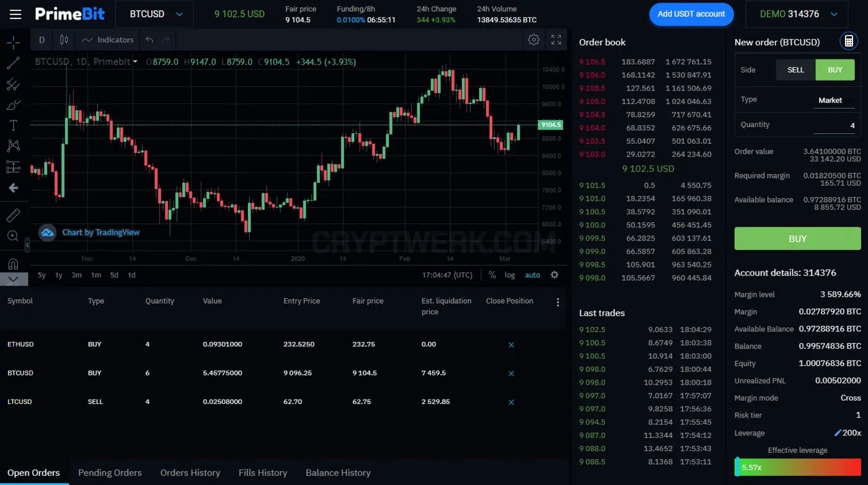The height and width of the screenshot is (485, 868).
Task: Select the prediction and measurement tool
Action: click(13, 167)
